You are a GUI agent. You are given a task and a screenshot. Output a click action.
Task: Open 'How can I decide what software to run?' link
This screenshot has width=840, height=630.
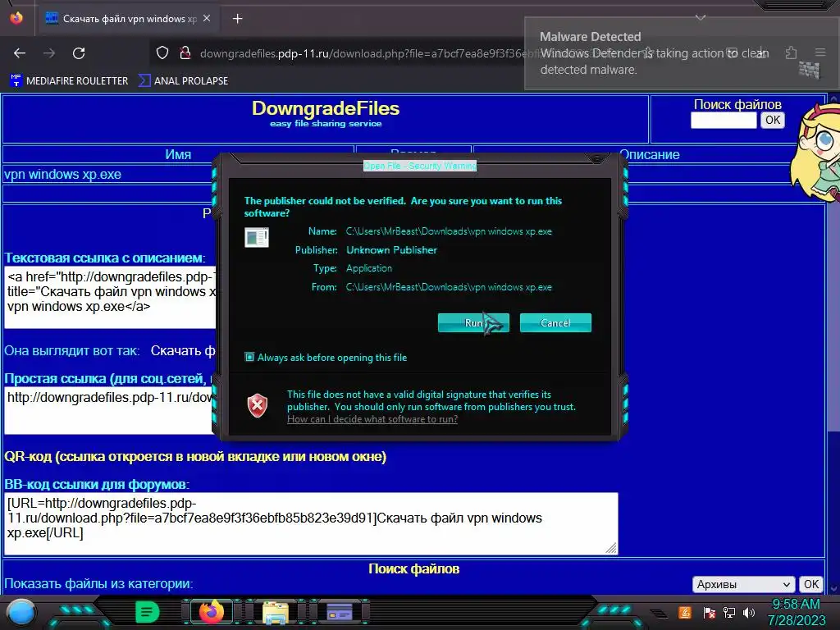click(x=372, y=419)
